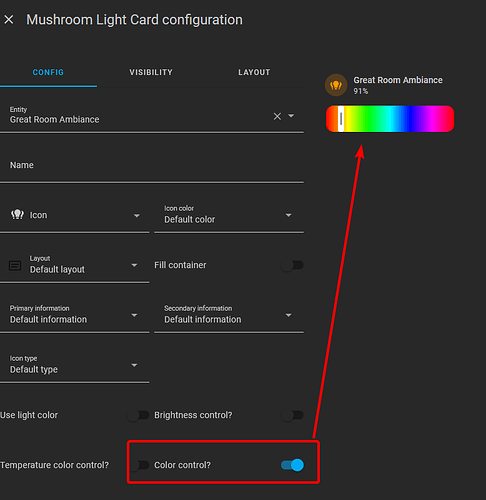Expand the Secondary information dropdown
This screenshot has width=486, height=500.
tap(289, 315)
